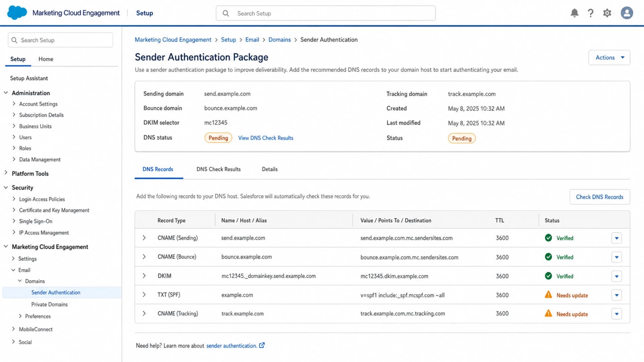Open MobileConnect in the sidebar
Viewport: 644px width, 362px height.
[x=36, y=329]
